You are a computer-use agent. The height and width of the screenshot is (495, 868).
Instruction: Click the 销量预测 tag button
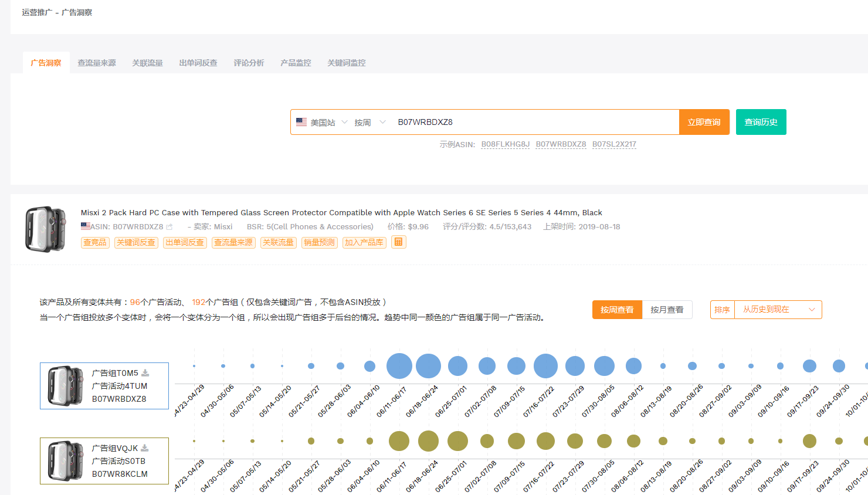[x=320, y=242]
